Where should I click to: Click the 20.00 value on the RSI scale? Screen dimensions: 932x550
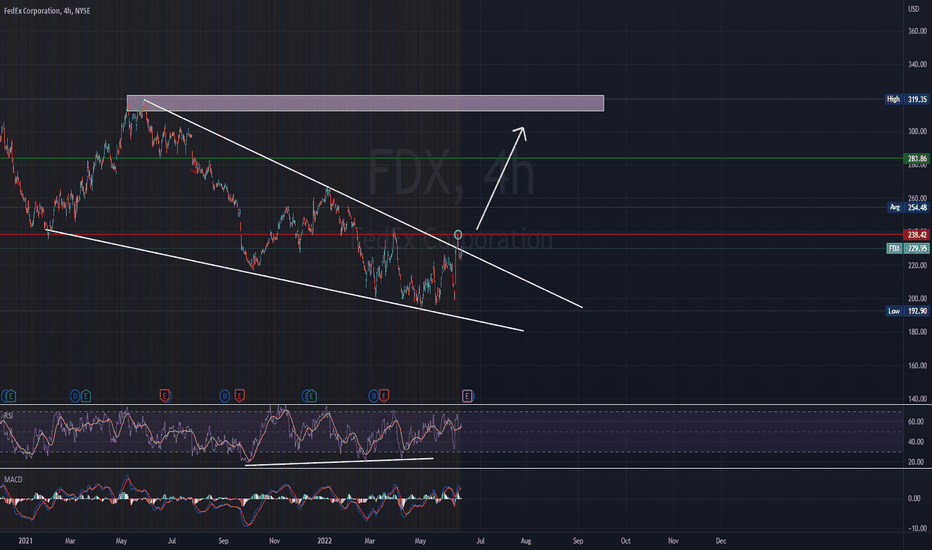[x=916, y=462]
